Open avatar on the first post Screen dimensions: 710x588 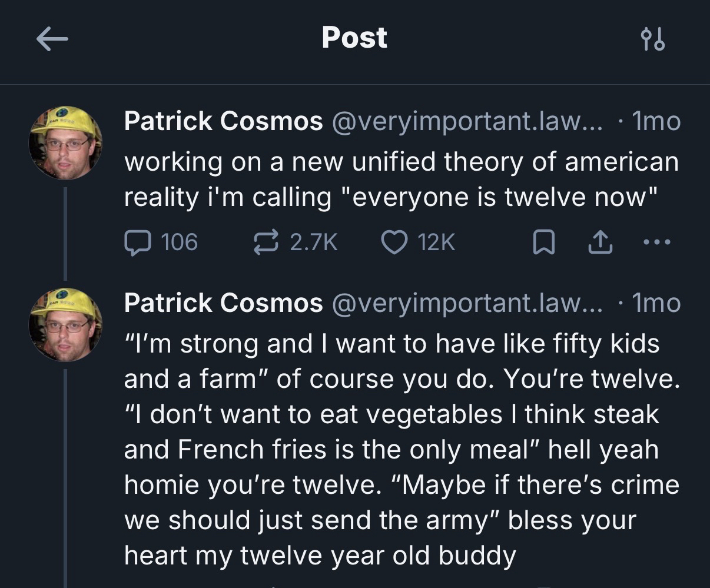pos(66,143)
